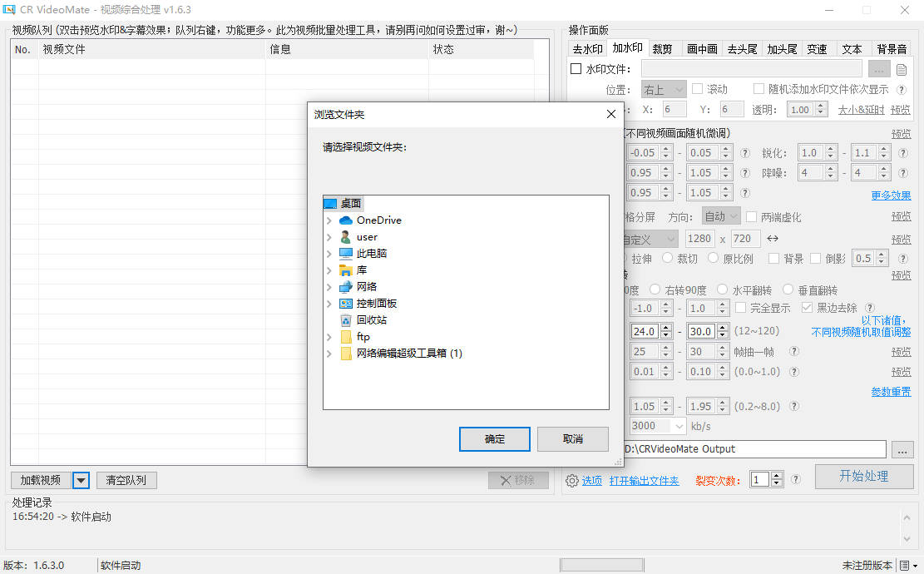The width and height of the screenshot is (924, 574).
Task: Enable the 水印文件 checkbox
Action: pos(576,69)
